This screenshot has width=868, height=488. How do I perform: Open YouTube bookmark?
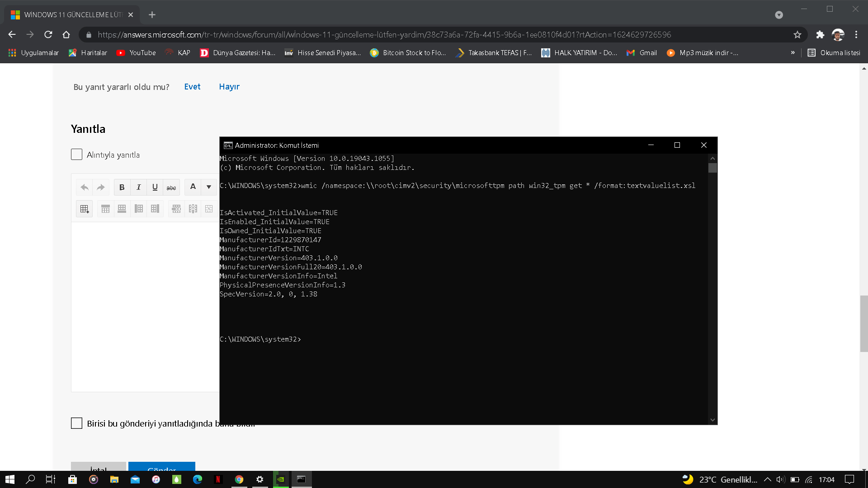tap(136, 53)
